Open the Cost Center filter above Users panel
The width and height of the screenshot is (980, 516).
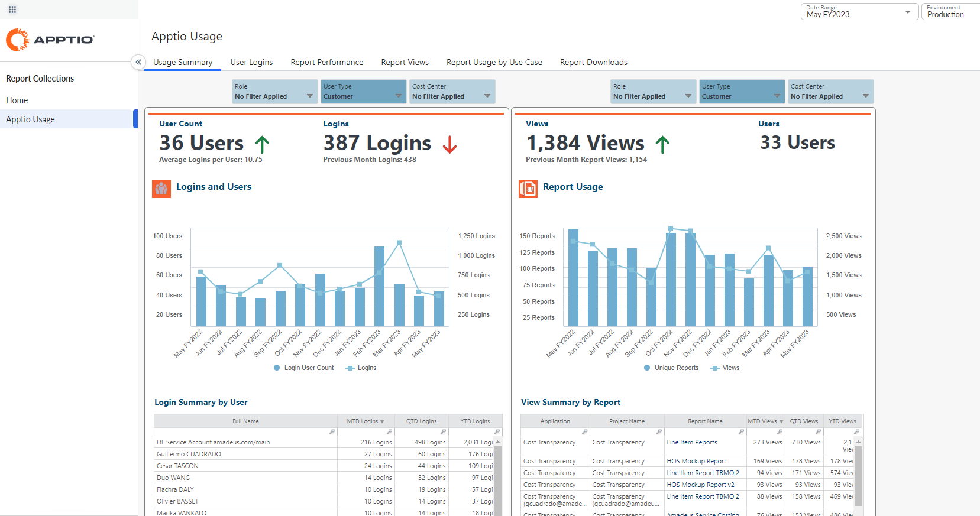[x=831, y=92]
